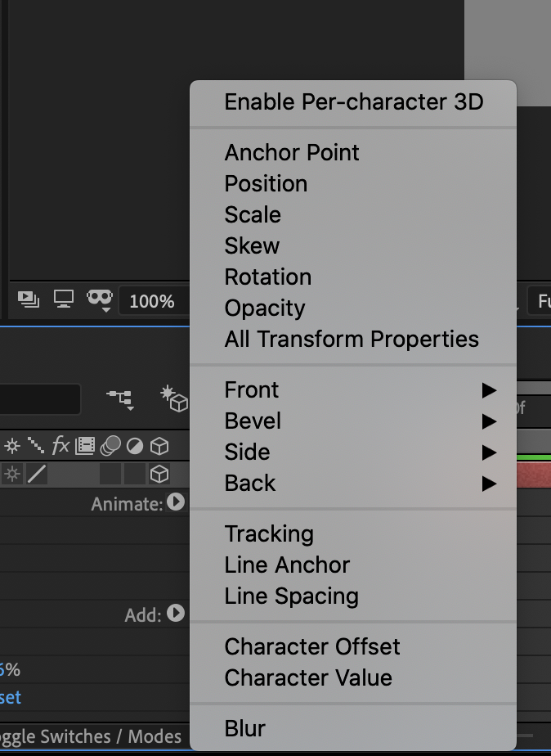This screenshot has width=551, height=756.
Task: Click the VR goggles icon in Composition panel
Action: 100,298
